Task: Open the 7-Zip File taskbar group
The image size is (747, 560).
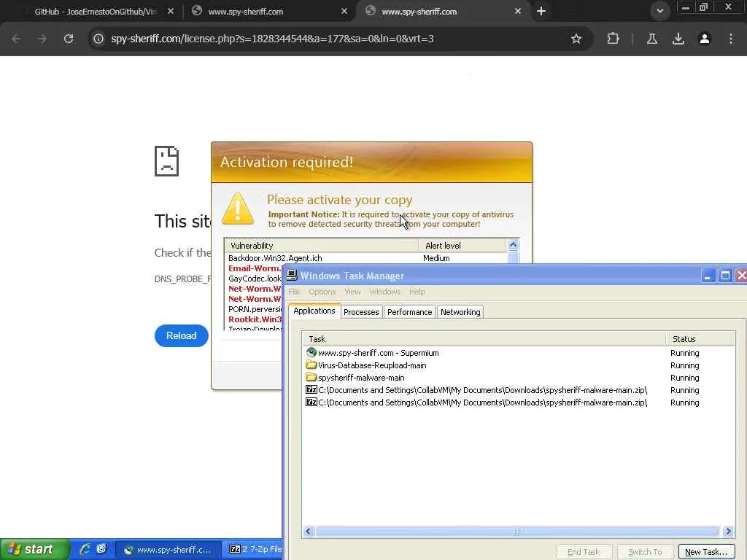Action: pyautogui.click(x=253, y=550)
